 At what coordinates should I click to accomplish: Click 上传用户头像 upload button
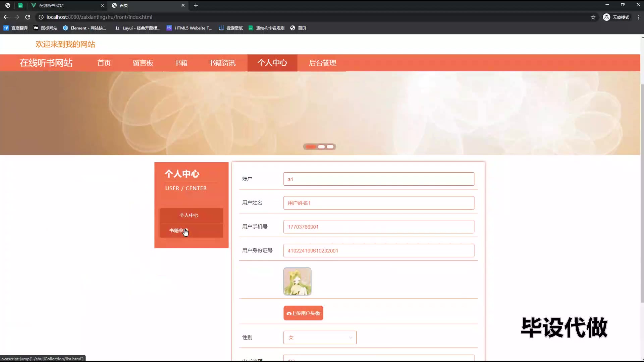tap(303, 313)
